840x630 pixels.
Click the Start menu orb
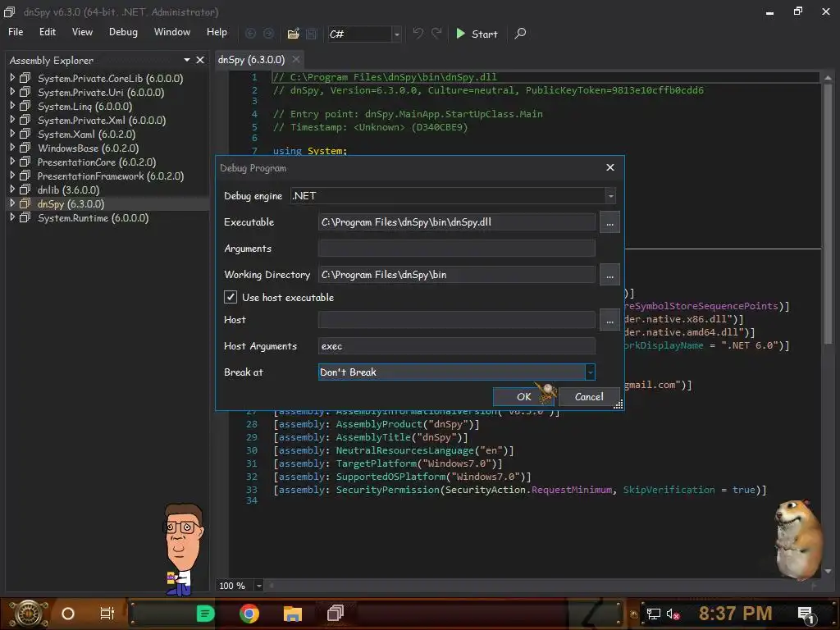tap(29, 614)
